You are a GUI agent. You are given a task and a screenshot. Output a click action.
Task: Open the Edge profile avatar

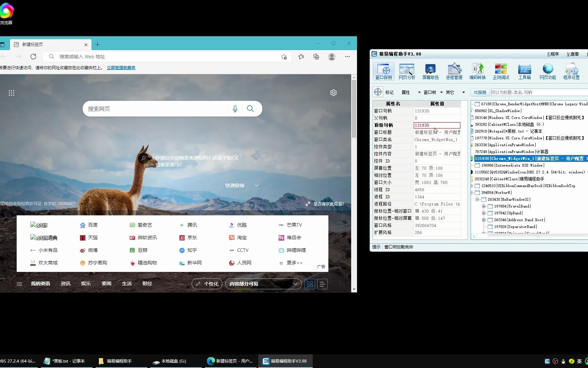click(x=332, y=57)
